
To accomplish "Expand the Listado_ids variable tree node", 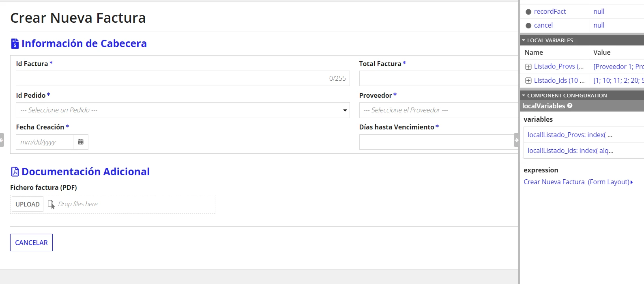I will click(x=528, y=80).
